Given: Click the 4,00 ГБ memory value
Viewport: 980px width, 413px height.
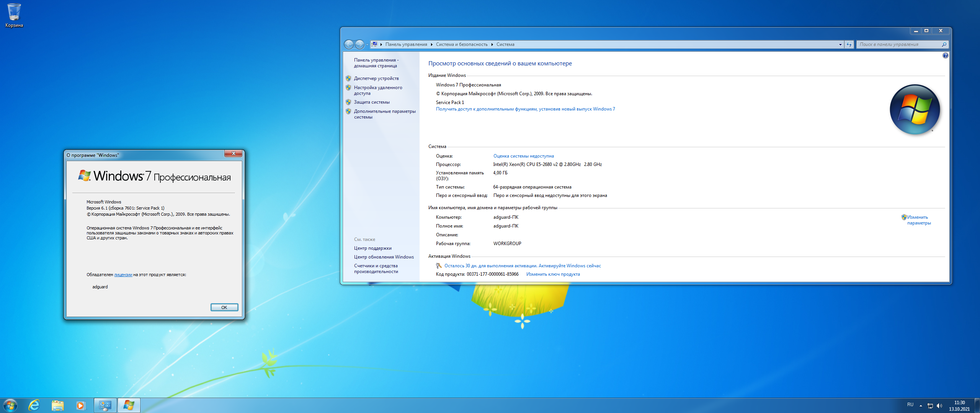Looking at the screenshot, I should pos(500,173).
